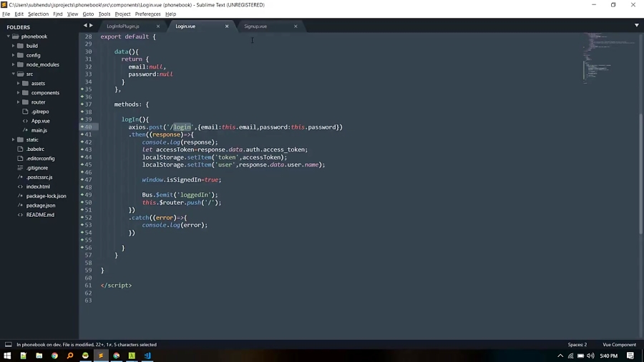
Task: Switch to the Signup.vue tab
Action: coord(255,26)
